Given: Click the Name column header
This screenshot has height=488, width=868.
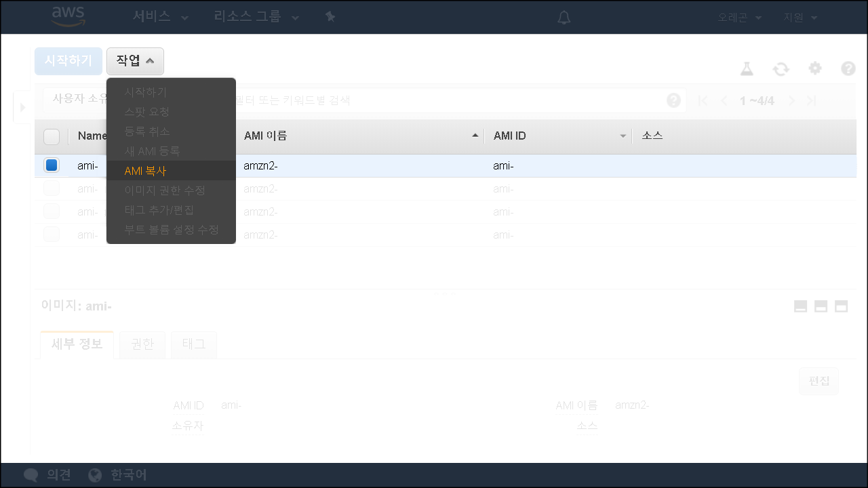Looking at the screenshot, I should tap(92, 136).
